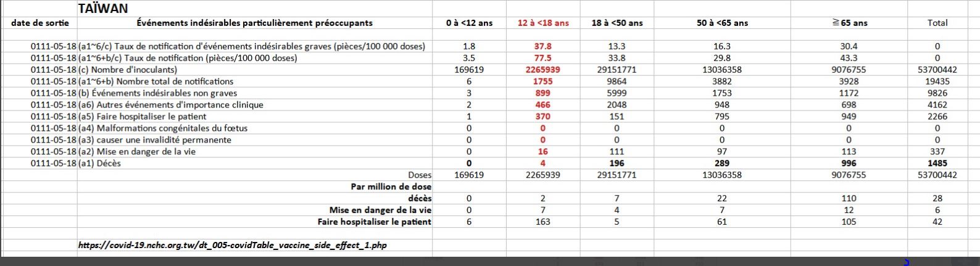The height and width of the screenshot is (266, 980).
Task: Click the bold total deaths cell 1485
Action: 937,164
